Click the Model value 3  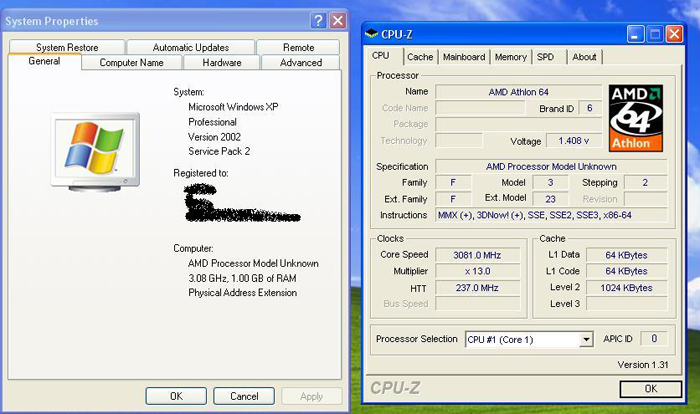pos(550,182)
